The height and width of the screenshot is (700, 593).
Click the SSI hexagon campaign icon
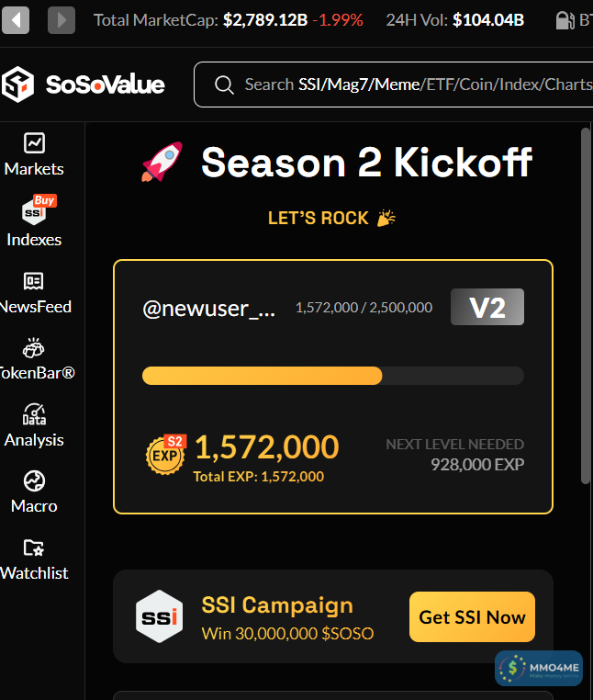[159, 616]
